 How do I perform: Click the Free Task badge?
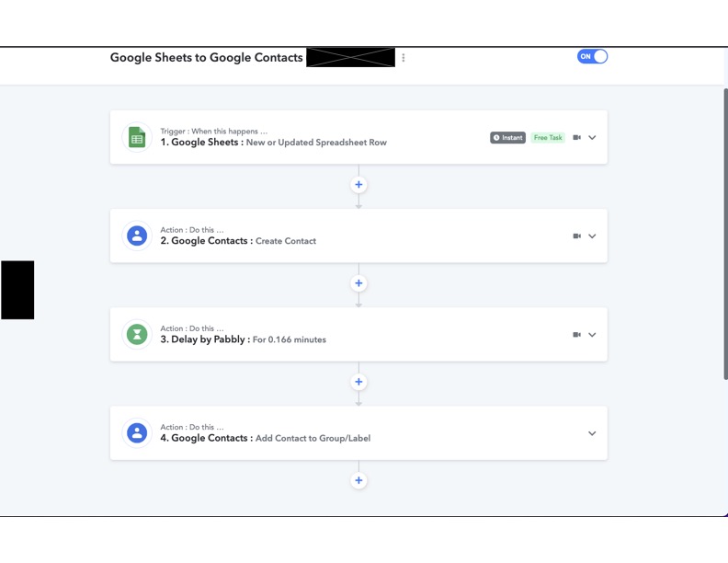coord(548,137)
